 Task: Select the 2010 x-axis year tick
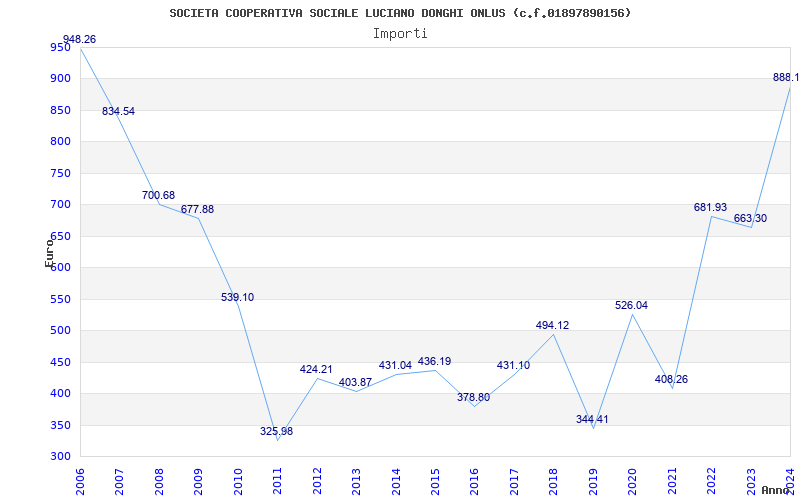coord(238,480)
